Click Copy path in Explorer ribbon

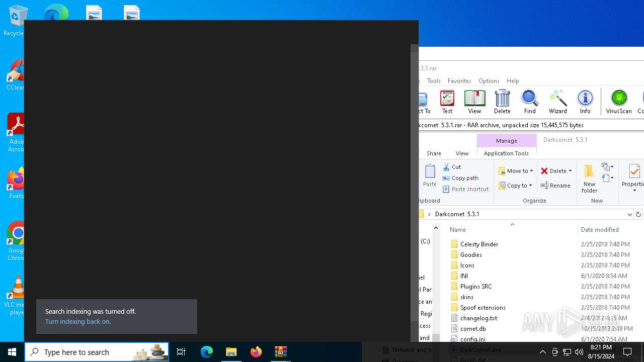pyautogui.click(x=460, y=178)
